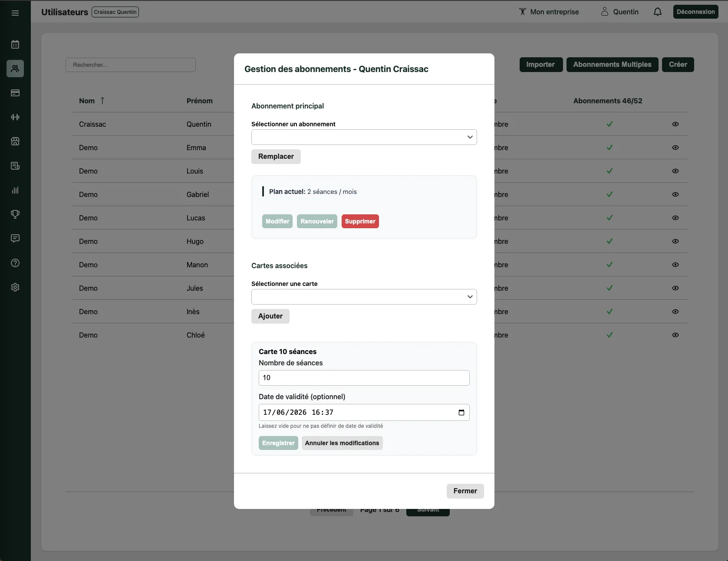Open the Quentin profile menu
This screenshot has width=728, height=561.
[619, 12]
